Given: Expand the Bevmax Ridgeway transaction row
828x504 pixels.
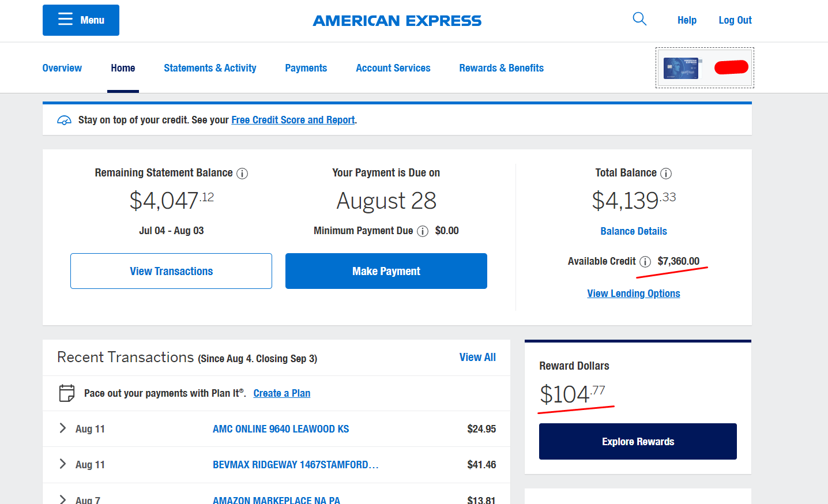Looking at the screenshot, I should click(63, 464).
